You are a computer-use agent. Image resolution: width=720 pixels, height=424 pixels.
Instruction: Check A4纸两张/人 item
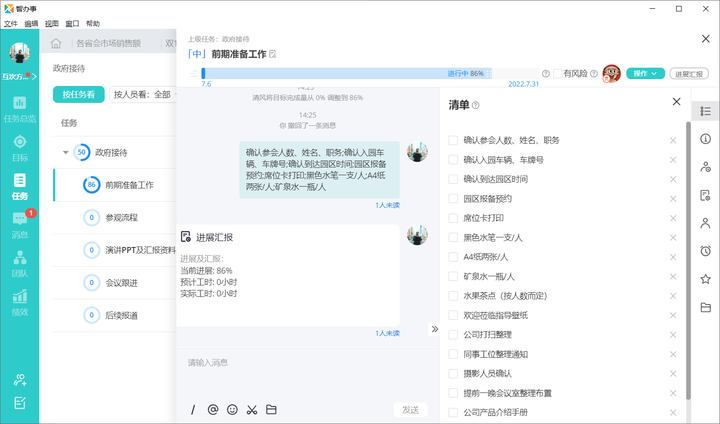pos(453,257)
